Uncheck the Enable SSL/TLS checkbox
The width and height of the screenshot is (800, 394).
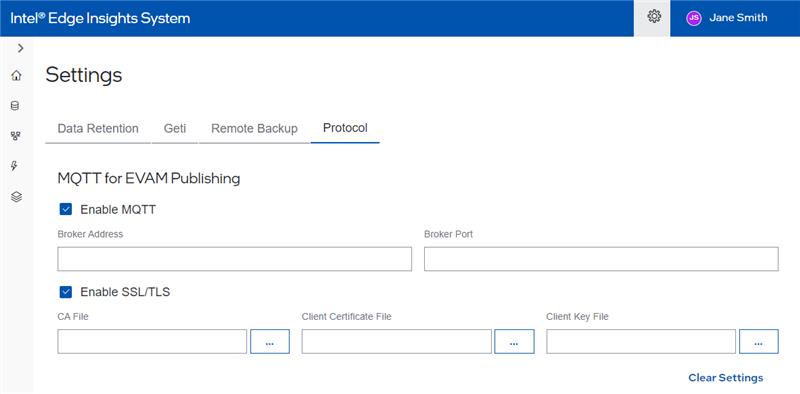pos(66,292)
